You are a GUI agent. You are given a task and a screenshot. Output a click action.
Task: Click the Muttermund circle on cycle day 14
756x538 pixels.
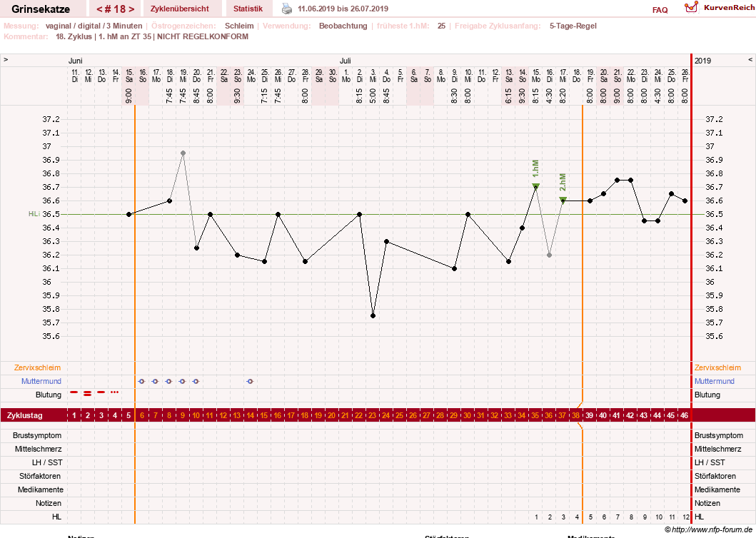[x=250, y=381]
